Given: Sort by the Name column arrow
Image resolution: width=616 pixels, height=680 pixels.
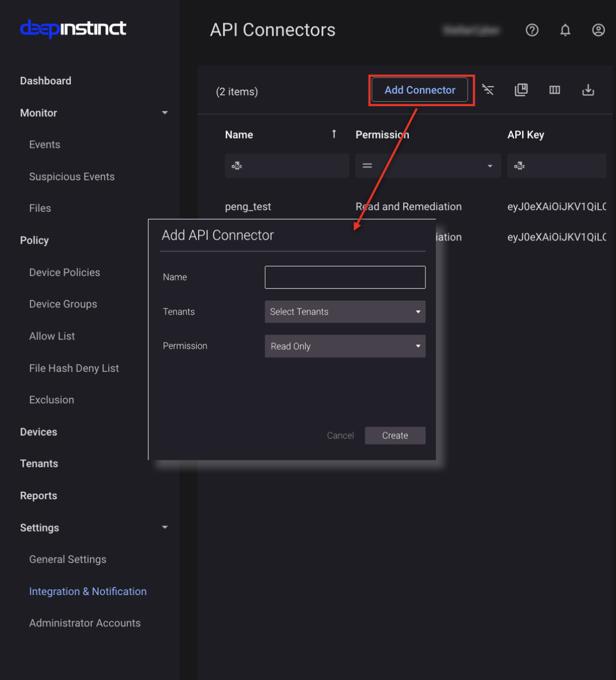Looking at the screenshot, I should point(334,134).
